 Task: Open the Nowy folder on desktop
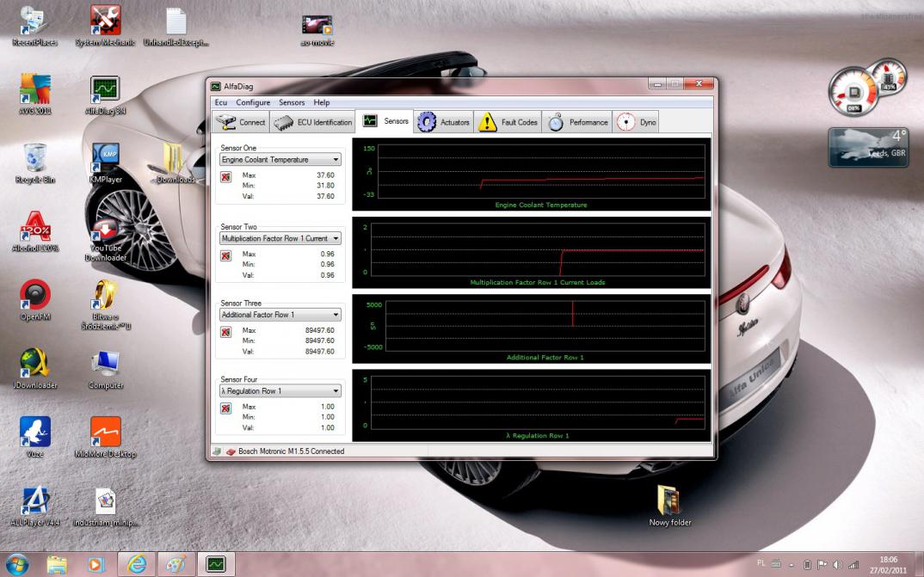[669, 506]
